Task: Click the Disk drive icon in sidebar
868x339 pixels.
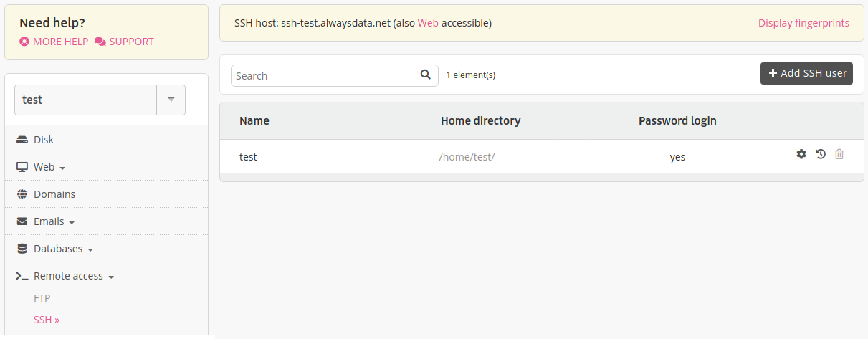Action: pos(22,140)
